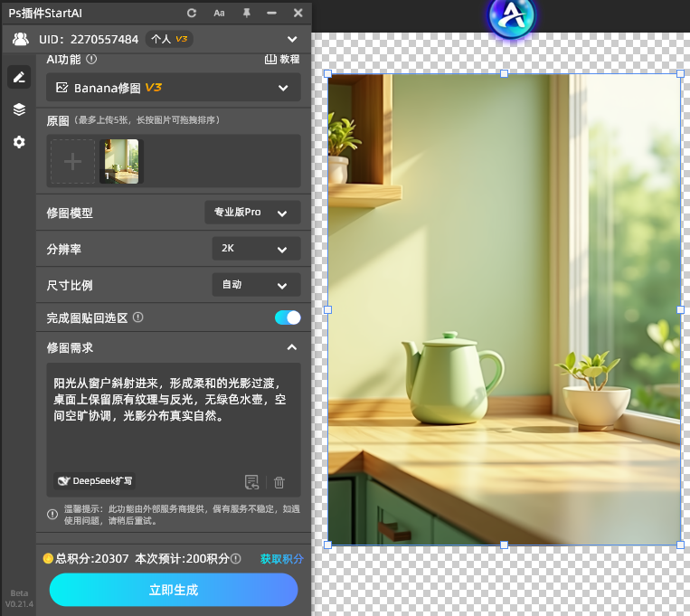The width and height of the screenshot is (690, 616).
Task: Click the refresh icon in plugin title bar
Action: pos(192,14)
